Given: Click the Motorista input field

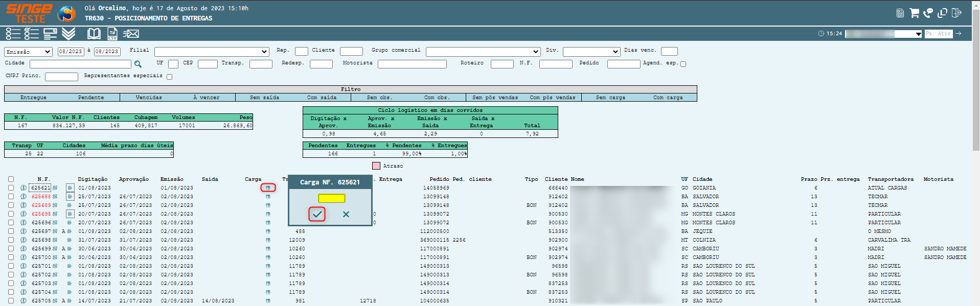Looking at the screenshot, I should [412, 64].
